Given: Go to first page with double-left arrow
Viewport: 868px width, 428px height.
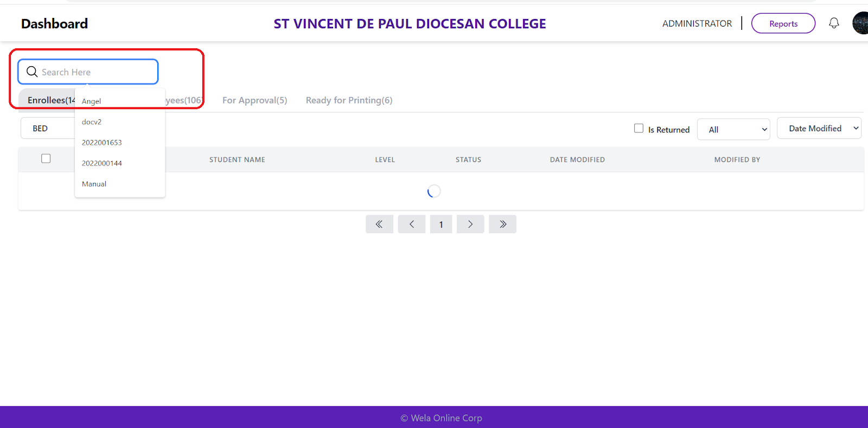Looking at the screenshot, I should (379, 224).
